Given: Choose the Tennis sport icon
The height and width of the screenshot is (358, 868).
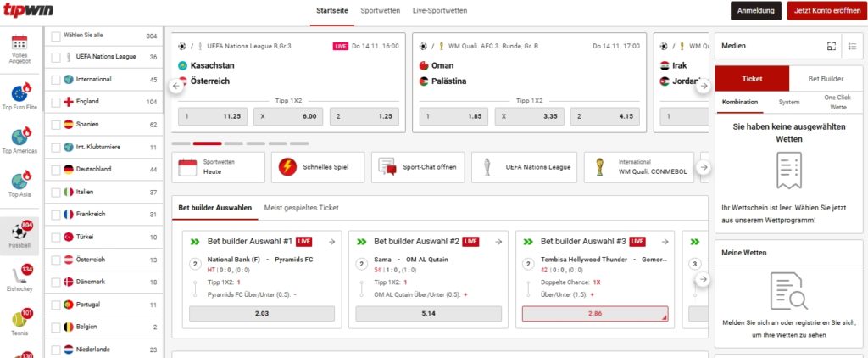Looking at the screenshot, I should (x=20, y=319).
